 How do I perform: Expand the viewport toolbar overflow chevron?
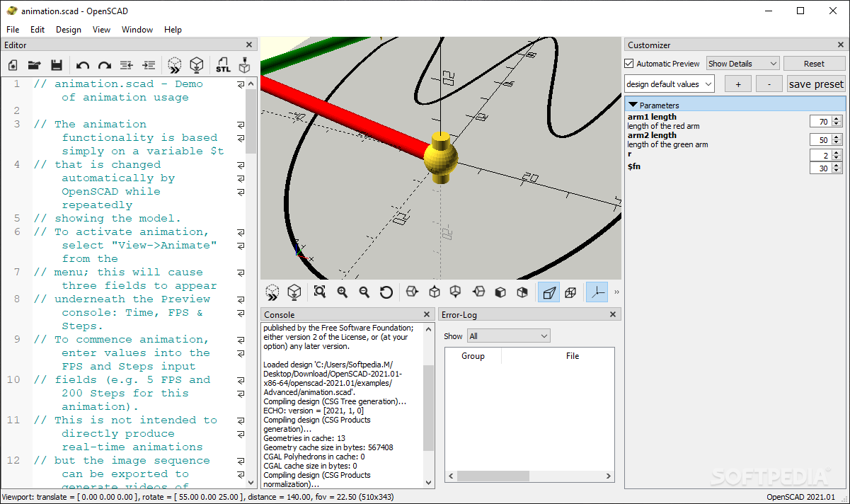click(616, 292)
